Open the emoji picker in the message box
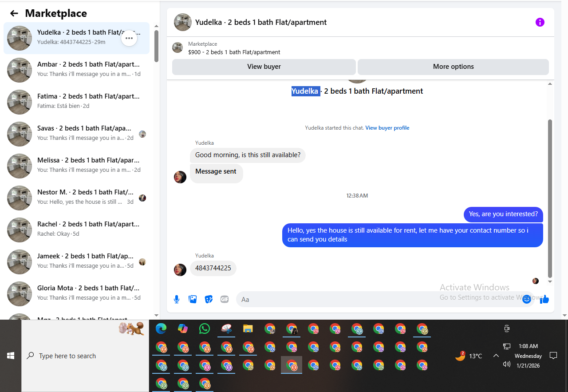The width and height of the screenshot is (568, 392). (x=527, y=299)
